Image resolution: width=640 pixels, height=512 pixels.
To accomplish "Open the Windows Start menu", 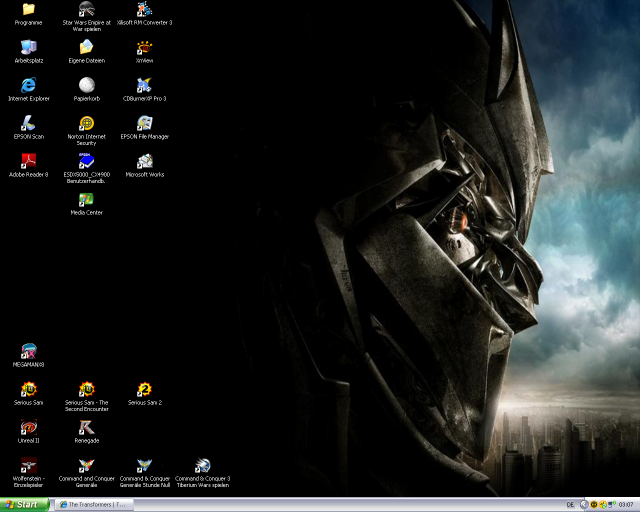I will (x=24, y=505).
